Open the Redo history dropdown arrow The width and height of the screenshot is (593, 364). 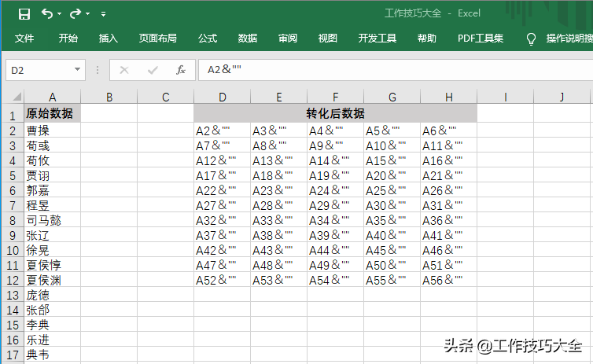[88, 14]
